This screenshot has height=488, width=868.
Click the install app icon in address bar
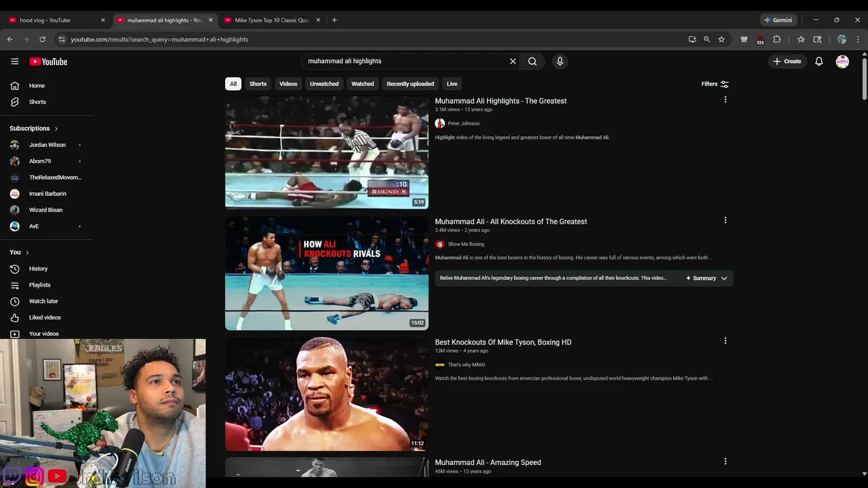692,39
